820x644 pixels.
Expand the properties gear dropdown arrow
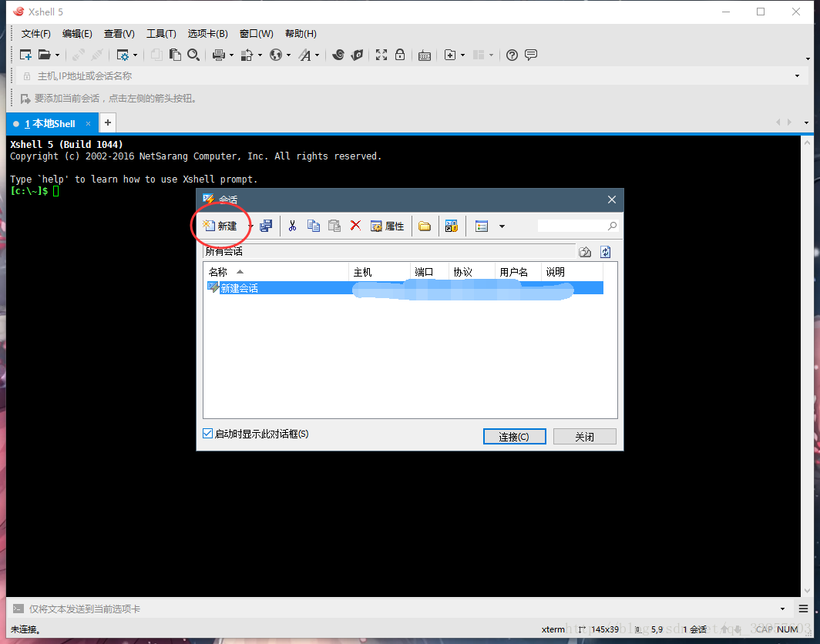(136, 55)
